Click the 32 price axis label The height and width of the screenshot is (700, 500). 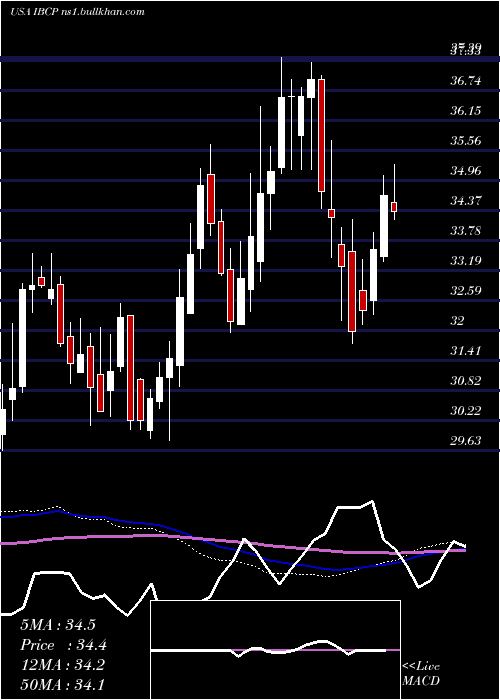point(457,321)
